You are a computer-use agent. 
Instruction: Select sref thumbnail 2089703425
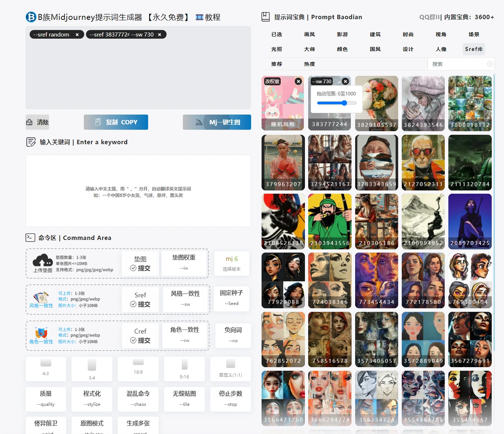pyautogui.click(x=470, y=222)
